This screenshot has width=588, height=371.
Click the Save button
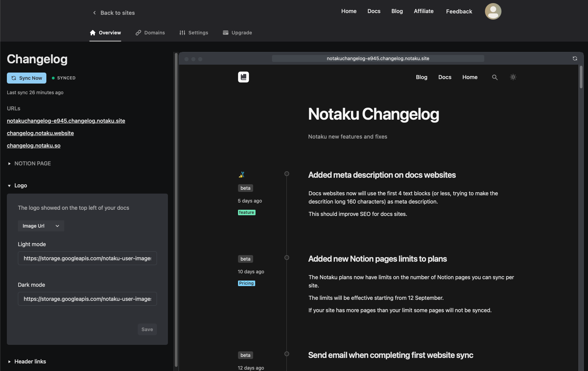pyautogui.click(x=147, y=329)
